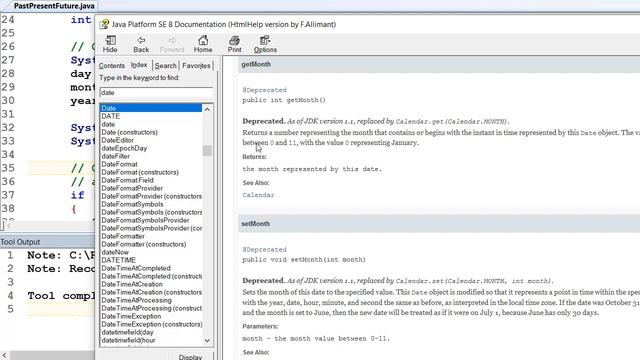Select 'datetimefield(day' index entry
This screenshot has height=360, width=640.
click(x=127, y=332)
